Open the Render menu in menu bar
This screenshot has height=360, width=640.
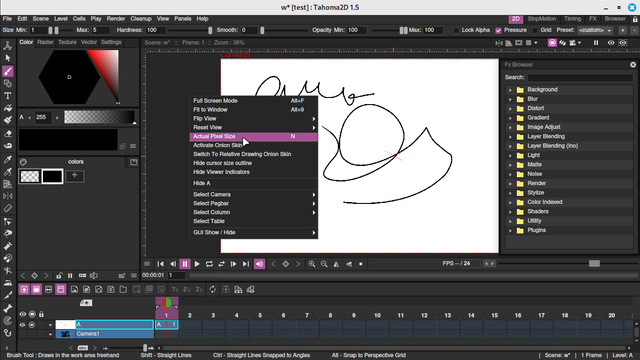pos(116,19)
